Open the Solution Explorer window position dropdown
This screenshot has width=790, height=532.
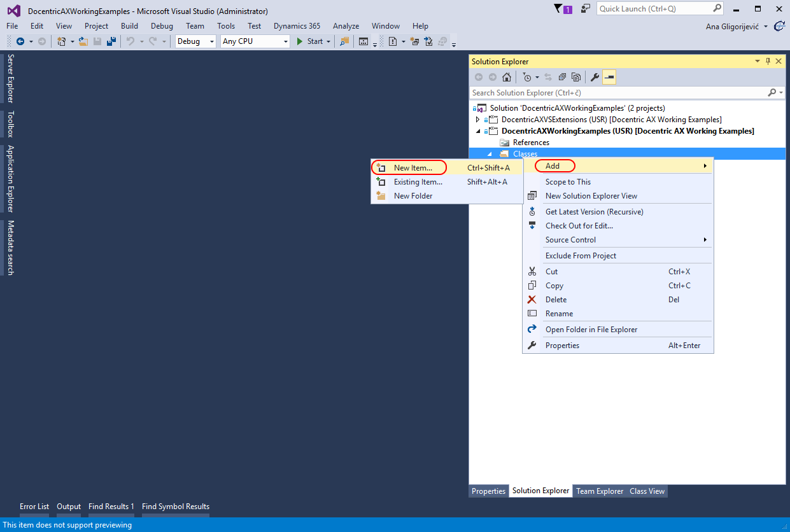click(758, 61)
